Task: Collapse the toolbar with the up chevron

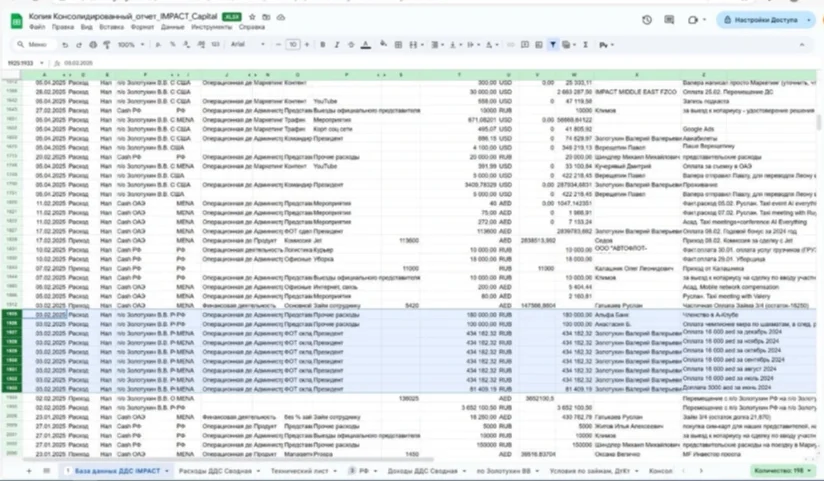Action: point(802,45)
